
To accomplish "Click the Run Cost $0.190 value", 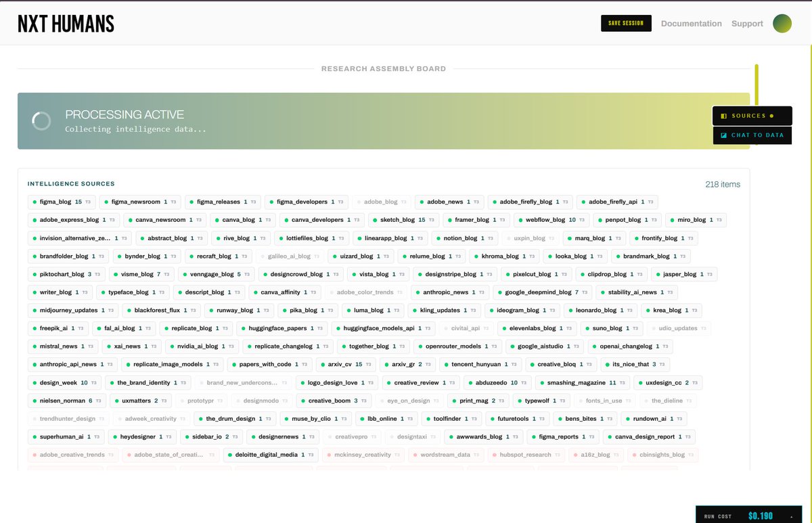I will [x=760, y=516].
